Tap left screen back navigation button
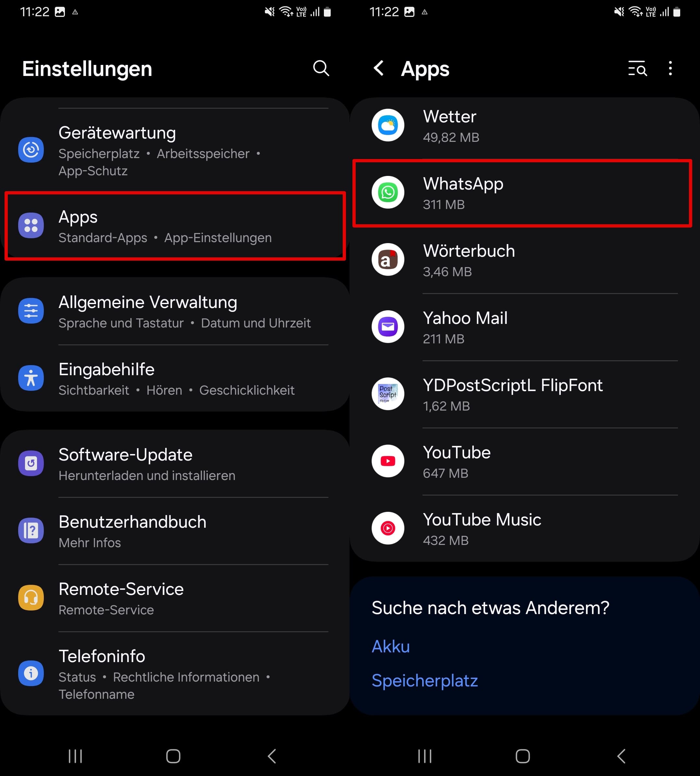 (x=272, y=756)
